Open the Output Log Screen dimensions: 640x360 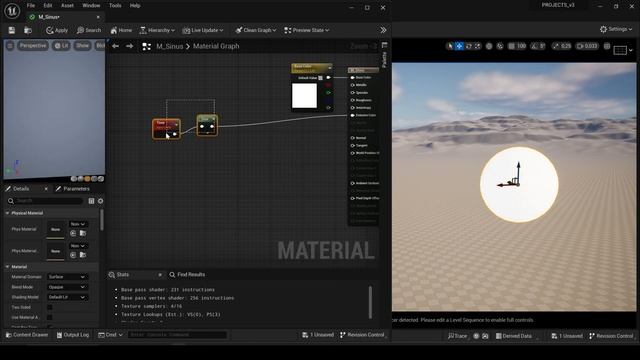(73, 335)
